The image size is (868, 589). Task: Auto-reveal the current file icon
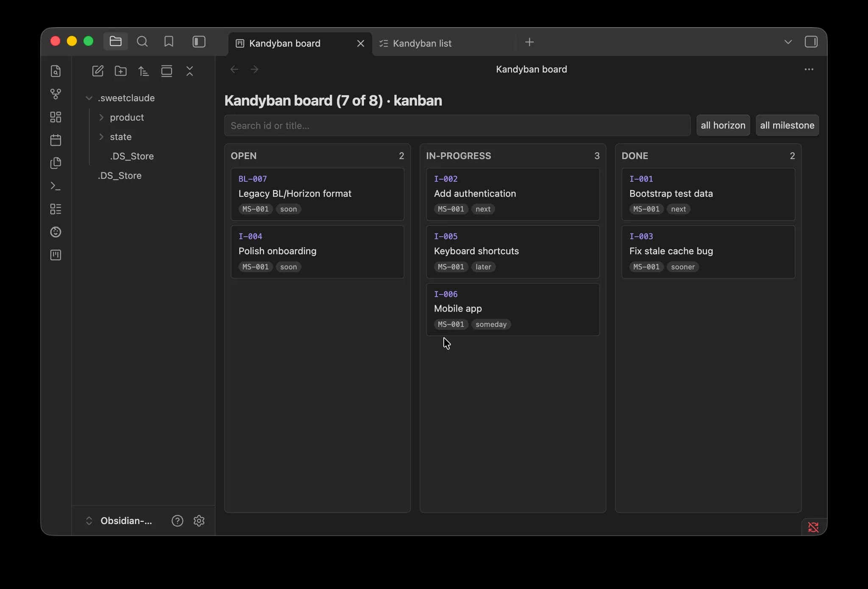pyautogui.click(x=167, y=71)
